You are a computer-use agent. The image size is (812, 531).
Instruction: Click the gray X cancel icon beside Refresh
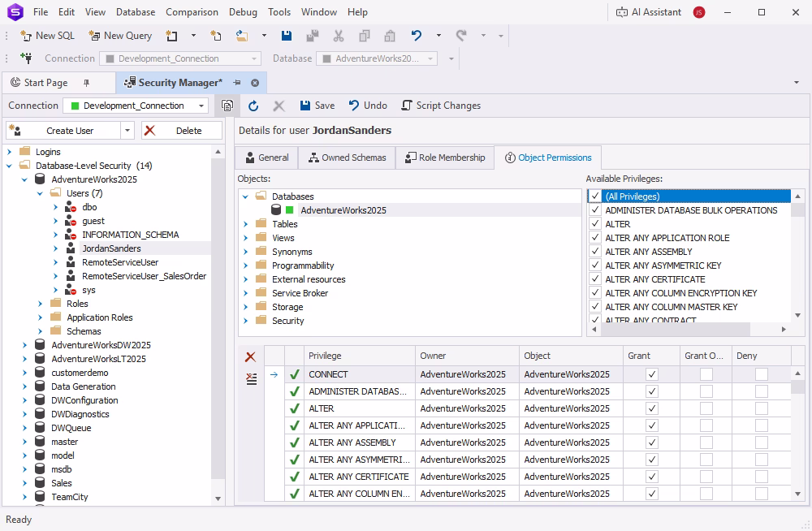279,106
